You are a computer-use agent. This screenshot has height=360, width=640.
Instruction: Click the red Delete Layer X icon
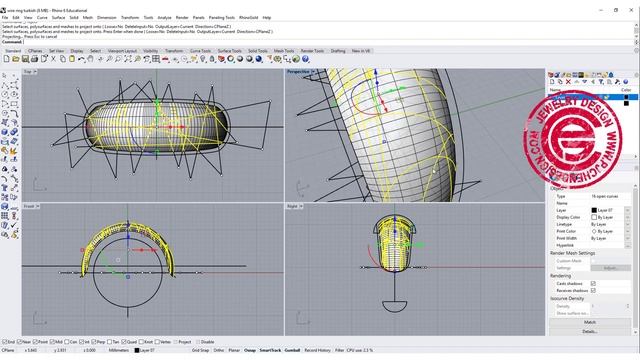click(x=568, y=82)
